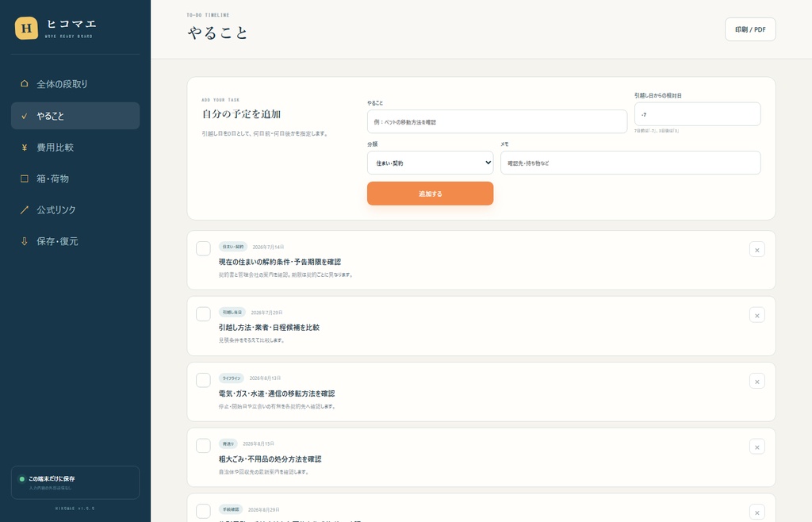Screen dimensions: 812x522
Task: Check off 現在の住まいの解約条件・予告期限を確認
Action: tap(204, 248)
